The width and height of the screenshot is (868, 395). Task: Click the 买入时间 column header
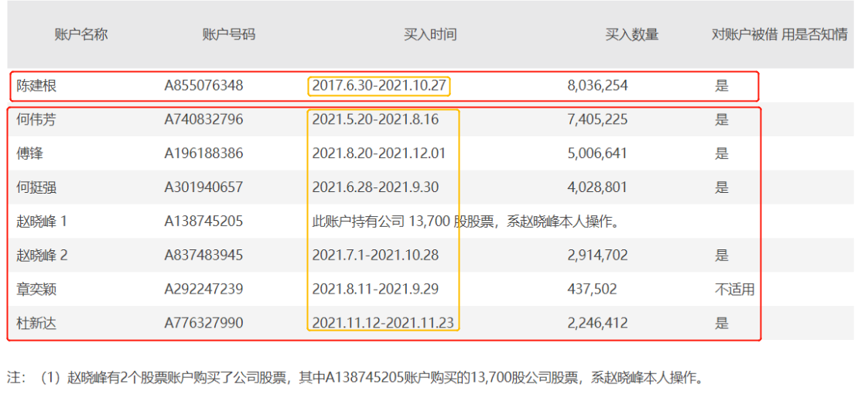pos(430,34)
